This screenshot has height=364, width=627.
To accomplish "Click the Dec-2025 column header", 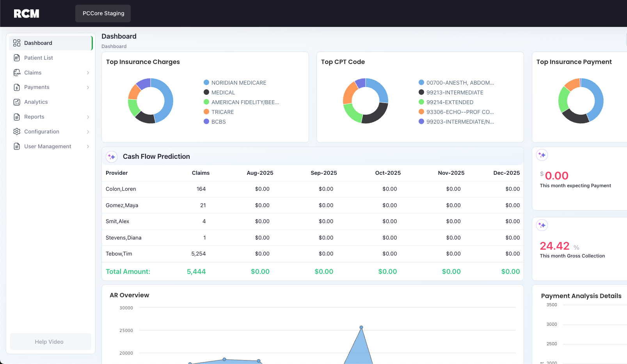I will click(506, 173).
